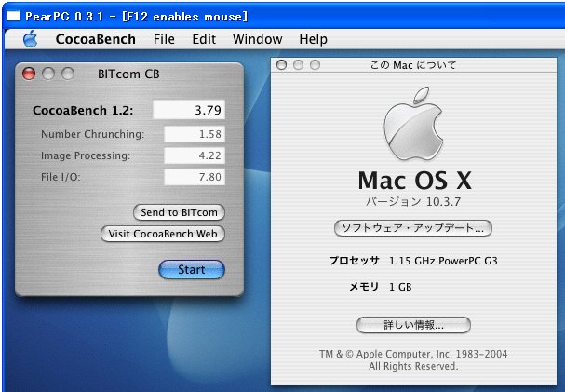Click the Apple Computer copyright text
This screenshot has height=392, width=565.
[413, 354]
